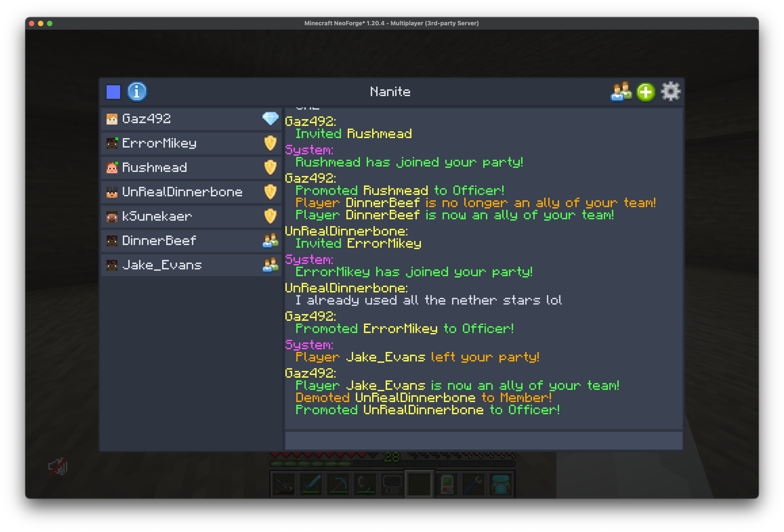Image resolution: width=784 pixels, height=532 pixels.
Task: Open party settings with the gear icon
Action: click(671, 91)
